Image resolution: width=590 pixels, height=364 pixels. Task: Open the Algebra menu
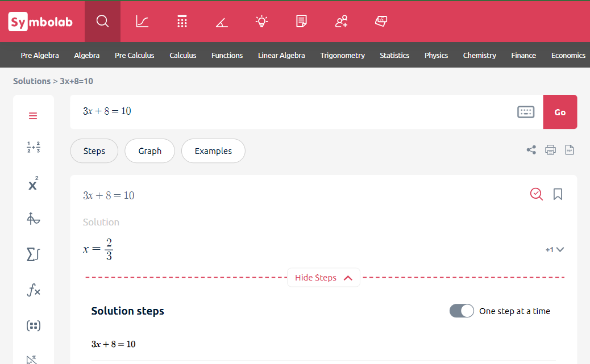(87, 55)
